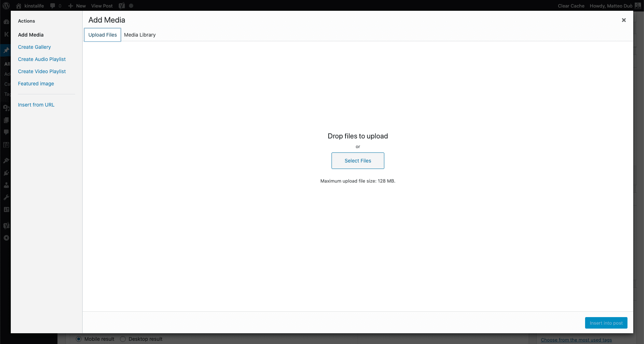Click the Select Files button

click(x=358, y=161)
